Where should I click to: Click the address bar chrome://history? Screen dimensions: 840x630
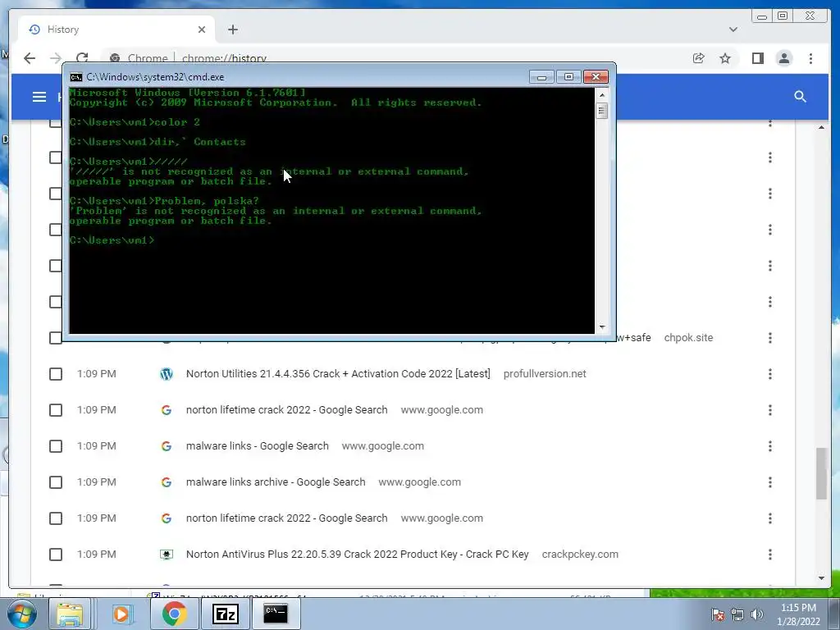224,58
